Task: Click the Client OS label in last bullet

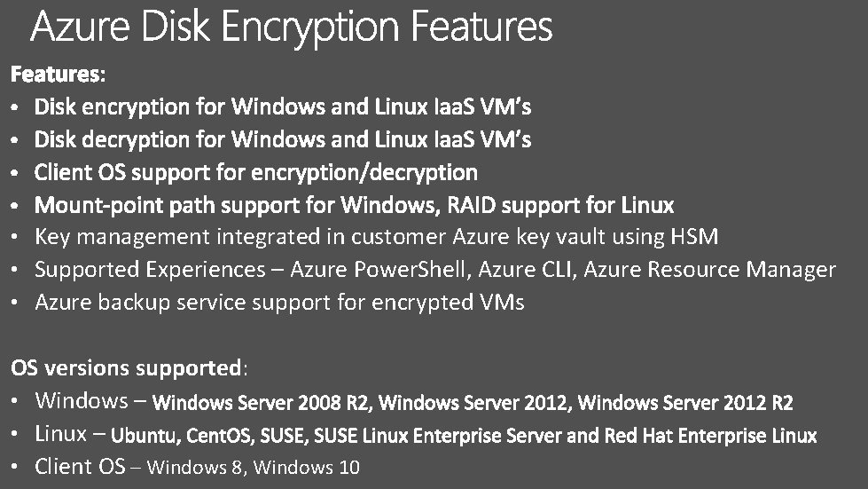Action: pyautogui.click(x=81, y=466)
